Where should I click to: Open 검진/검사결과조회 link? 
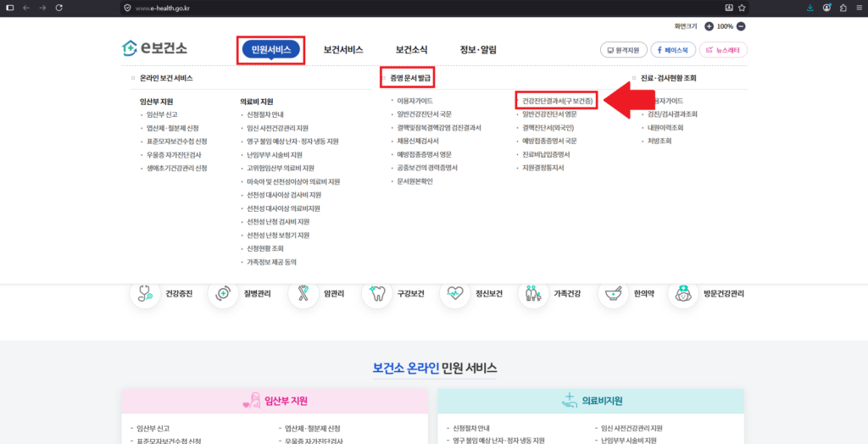pos(672,114)
